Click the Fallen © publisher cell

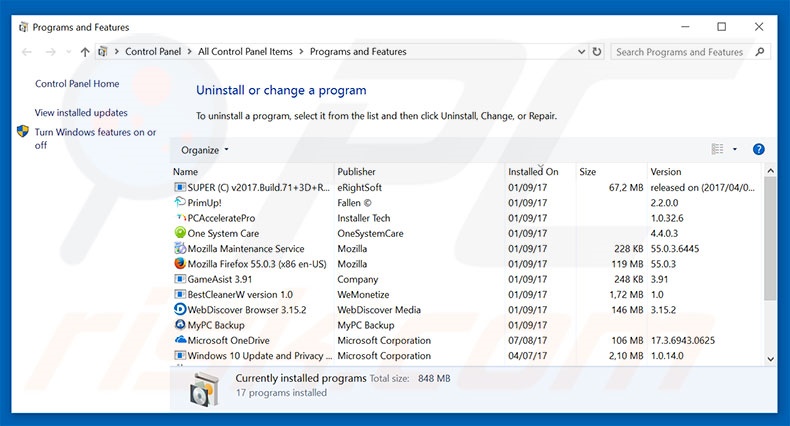pyautogui.click(x=354, y=203)
